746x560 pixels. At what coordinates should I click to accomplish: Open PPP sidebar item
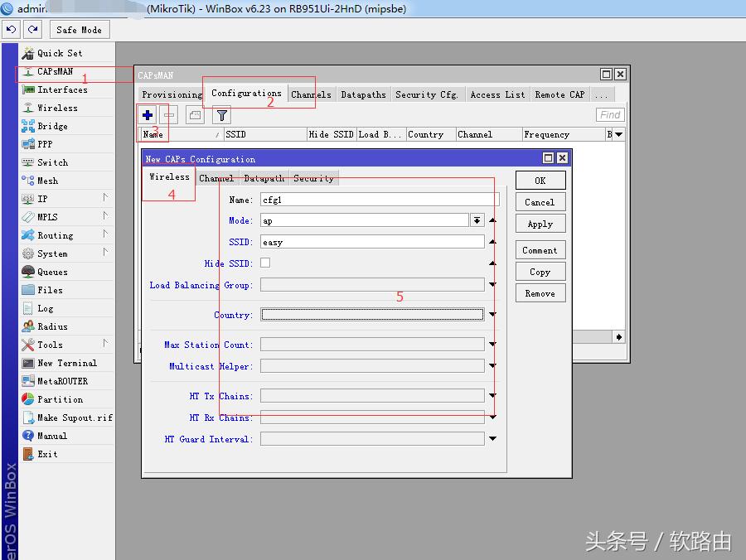[x=67, y=144]
